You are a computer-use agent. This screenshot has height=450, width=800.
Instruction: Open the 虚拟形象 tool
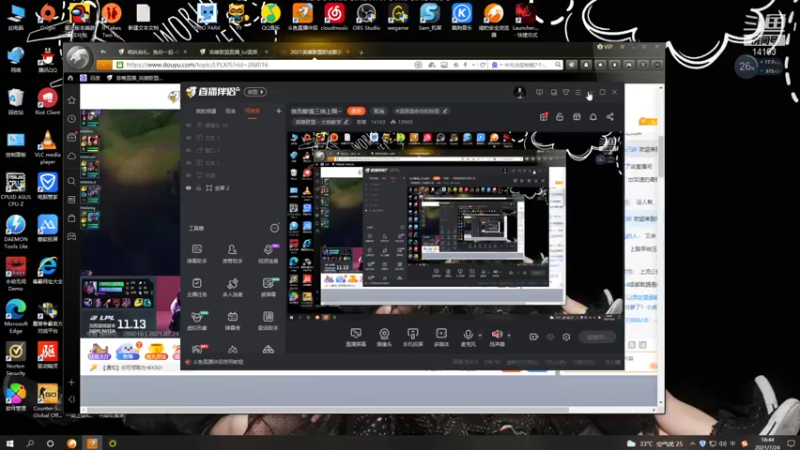[197, 321]
